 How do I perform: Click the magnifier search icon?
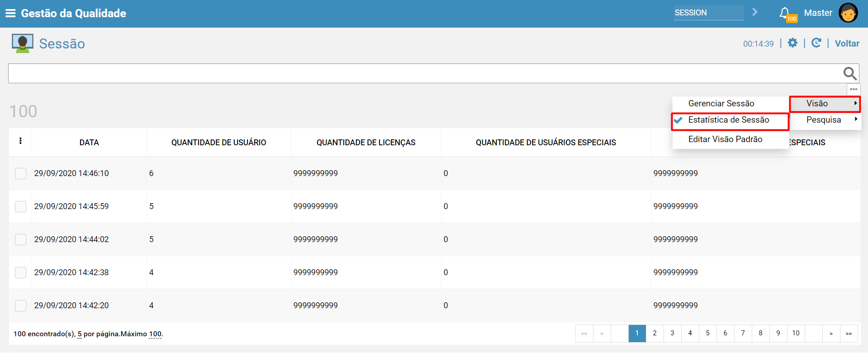coord(850,73)
